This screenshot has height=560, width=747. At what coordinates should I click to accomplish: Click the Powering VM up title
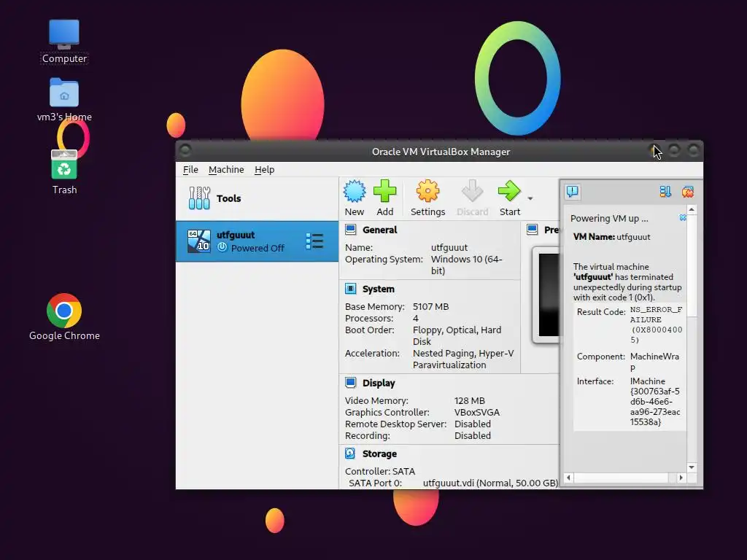point(609,219)
